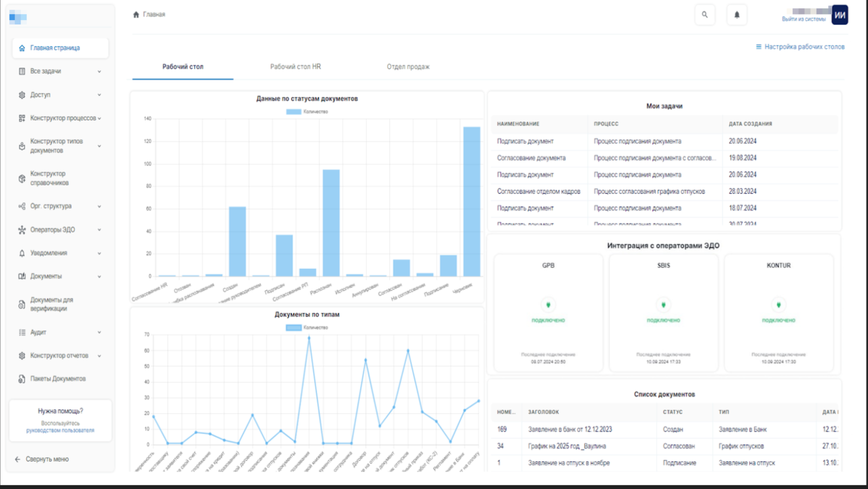Screen dimensions: 868x489
Task: Click the Расползан bar in status chart
Action: pos(331,223)
